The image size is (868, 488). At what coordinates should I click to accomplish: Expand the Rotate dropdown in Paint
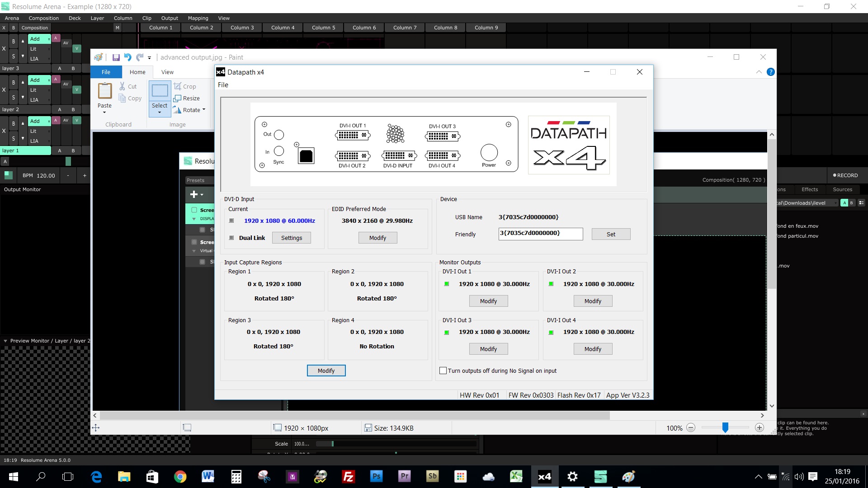tap(204, 110)
